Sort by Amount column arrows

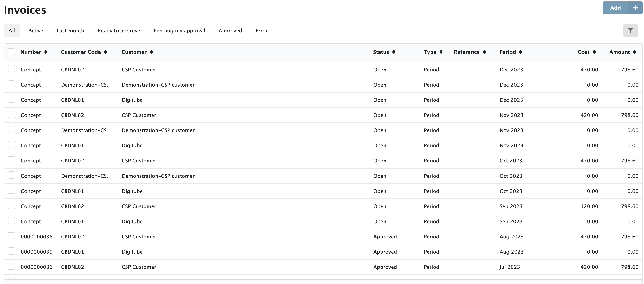(x=635, y=52)
